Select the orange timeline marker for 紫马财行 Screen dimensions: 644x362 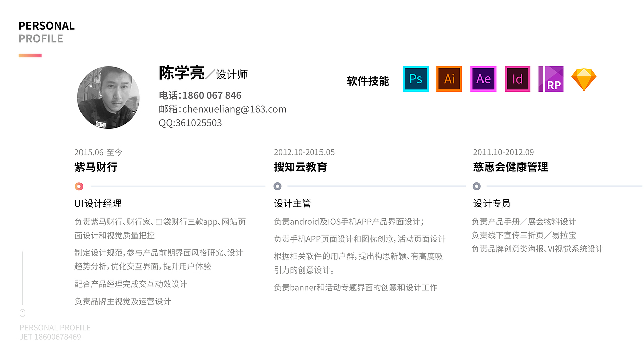point(79,186)
